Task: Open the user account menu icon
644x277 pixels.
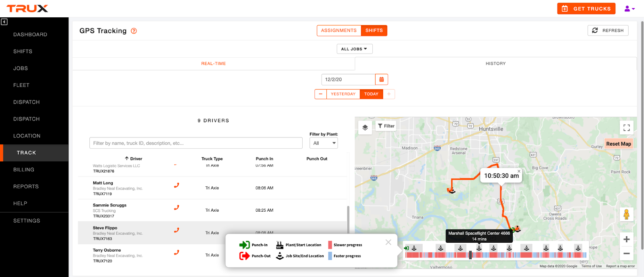Action: point(630,8)
